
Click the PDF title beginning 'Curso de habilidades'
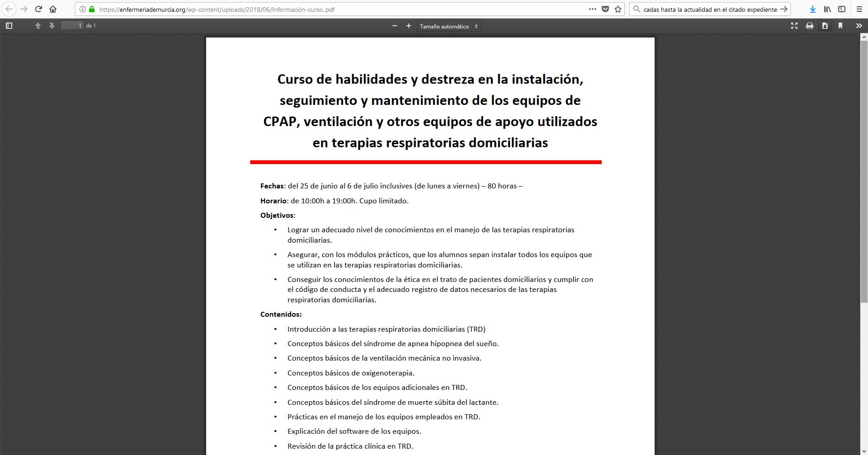[x=430, y=111]
